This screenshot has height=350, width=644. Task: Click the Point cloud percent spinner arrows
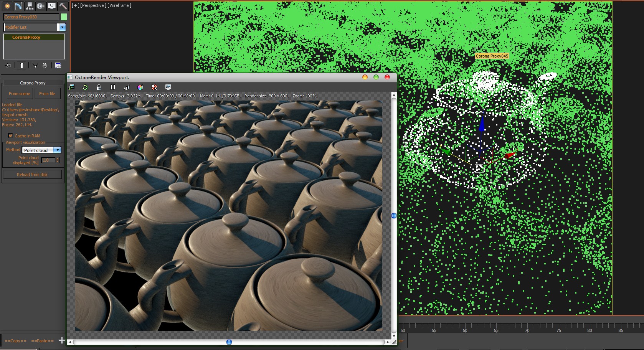coord(58,160)
